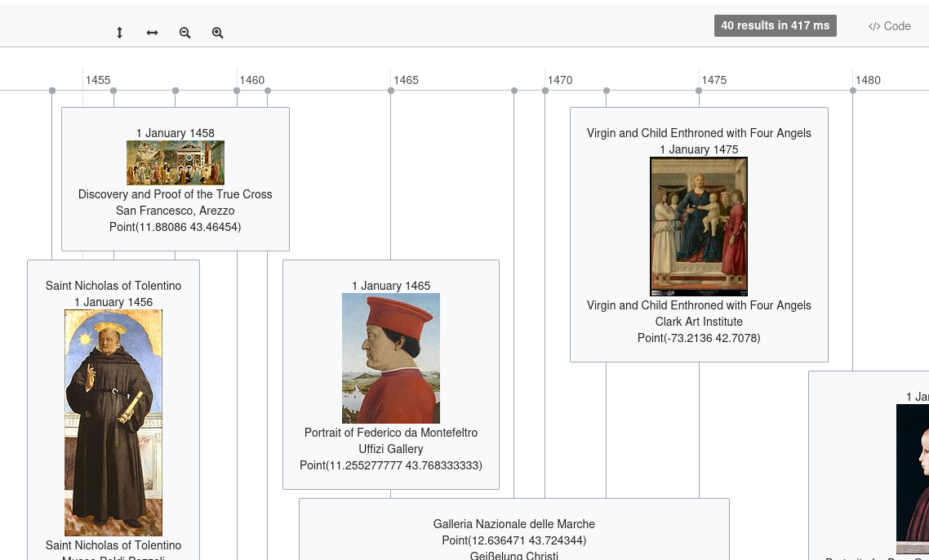929x560 pixels.
Task: Click the vertical resize arrow icon
Action: pyautogui.click(x=120, y=33)
